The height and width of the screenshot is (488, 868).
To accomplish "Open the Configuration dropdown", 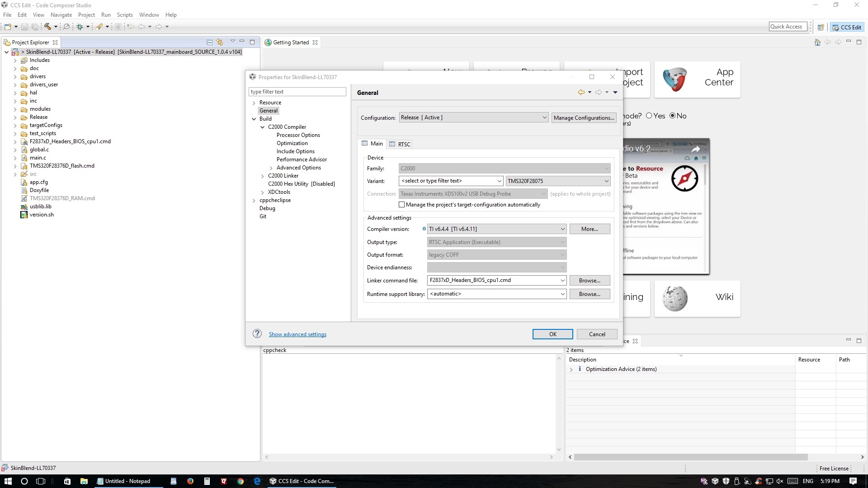I will coord(474,117).
